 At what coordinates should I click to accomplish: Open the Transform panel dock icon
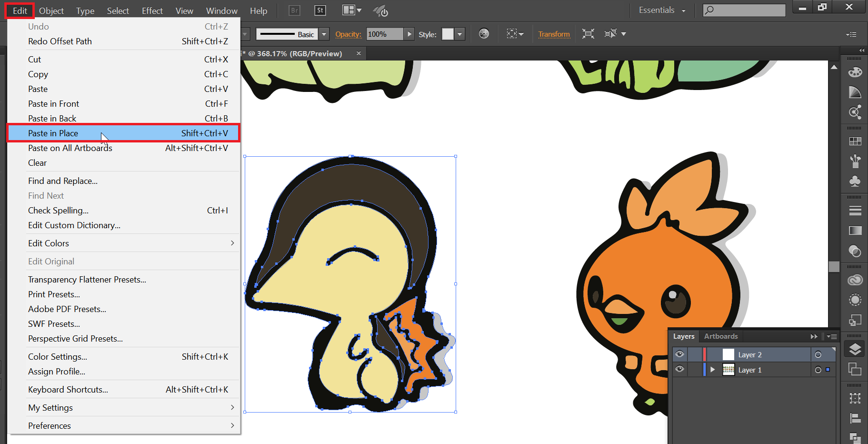[x=855, y=398]
